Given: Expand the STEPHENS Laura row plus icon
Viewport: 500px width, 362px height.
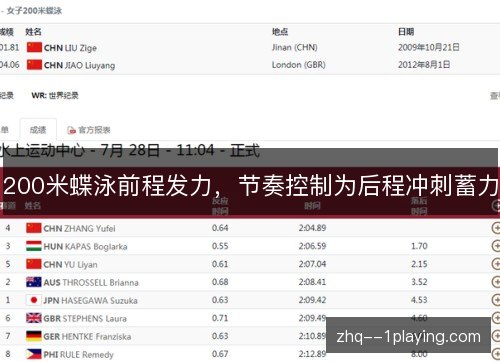Looking at the screenshot, I should point(496,318).
